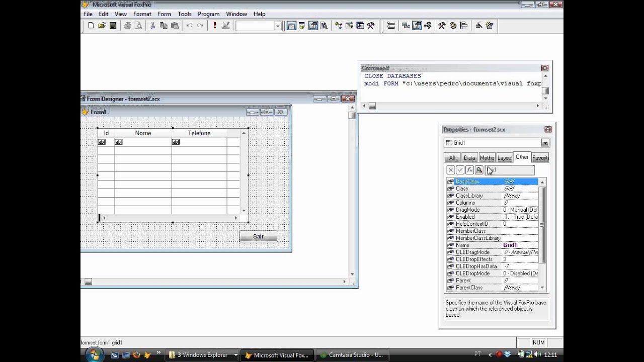644x362 pixels.
Task: Open the 3 Windows Explorer taskbar group
Action: tap(203, 355)
